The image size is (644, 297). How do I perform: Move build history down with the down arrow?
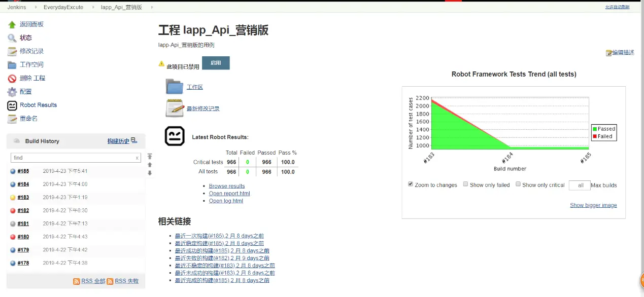(150, 173)
